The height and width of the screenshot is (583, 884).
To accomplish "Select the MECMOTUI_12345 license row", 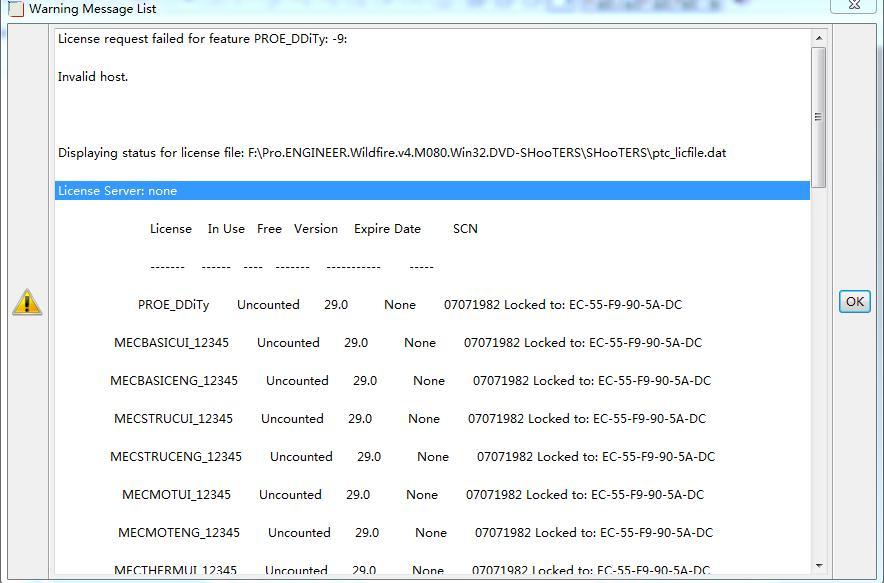I will [x=432, y=494].
